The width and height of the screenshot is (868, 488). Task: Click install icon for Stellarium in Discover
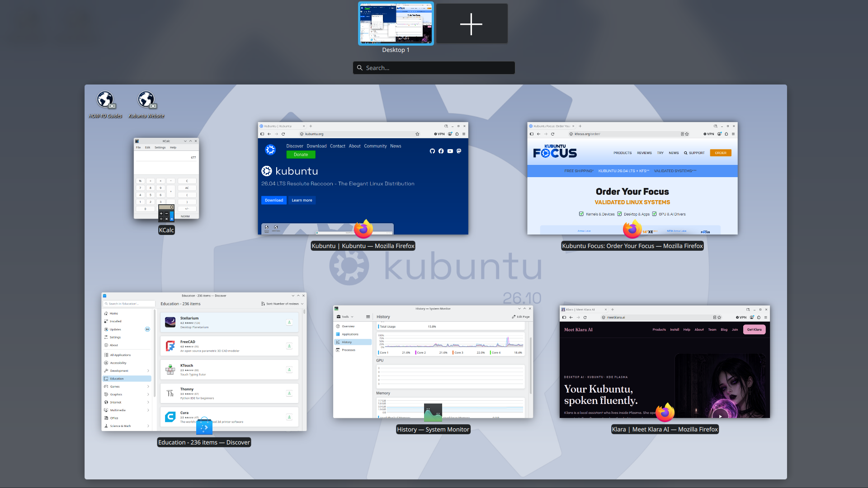click(289, 322)
